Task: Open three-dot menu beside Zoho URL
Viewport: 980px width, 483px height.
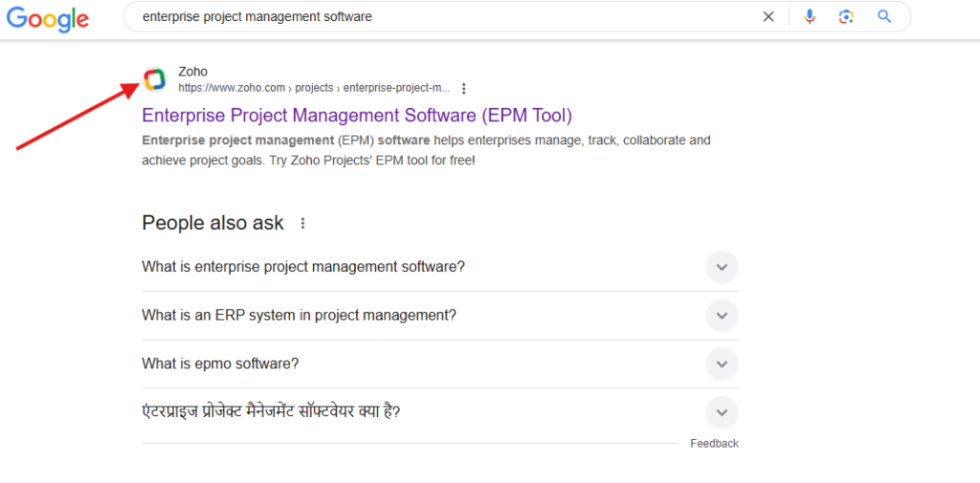Action: click(464, 88)
